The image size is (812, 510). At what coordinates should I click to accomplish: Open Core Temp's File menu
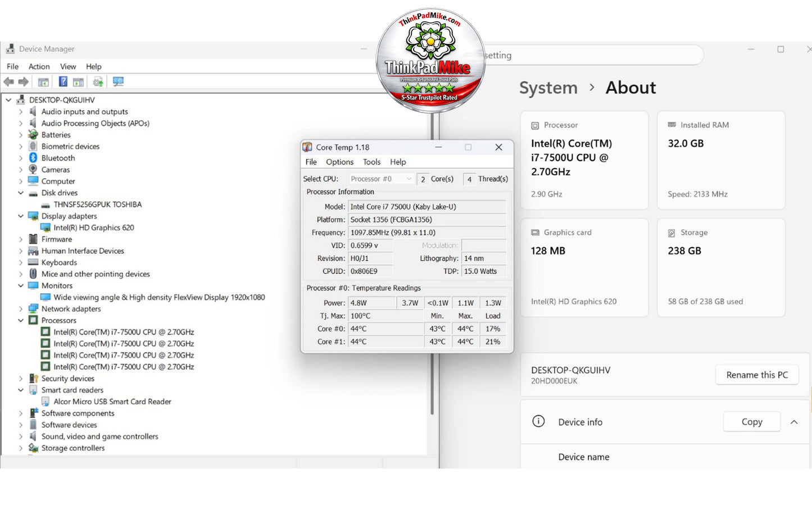coord(311,162)
